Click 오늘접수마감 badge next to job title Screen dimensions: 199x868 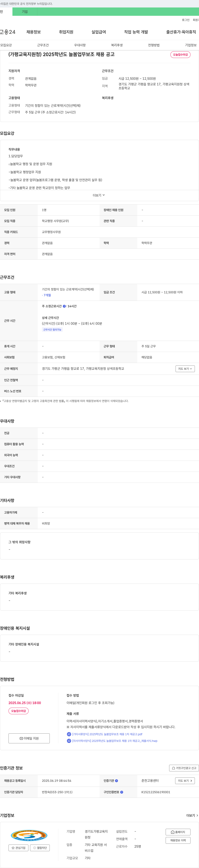click(x=180, y=55)
